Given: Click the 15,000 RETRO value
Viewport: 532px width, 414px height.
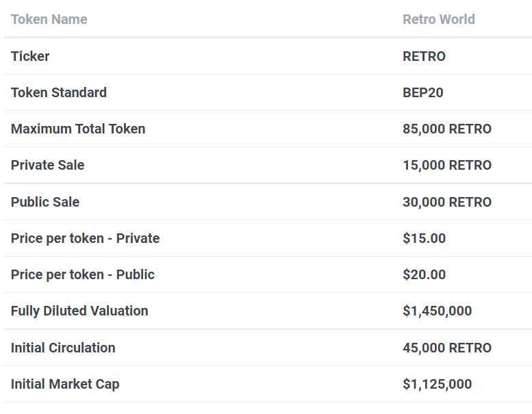Looking at the screenshot, I should (446, 165).
